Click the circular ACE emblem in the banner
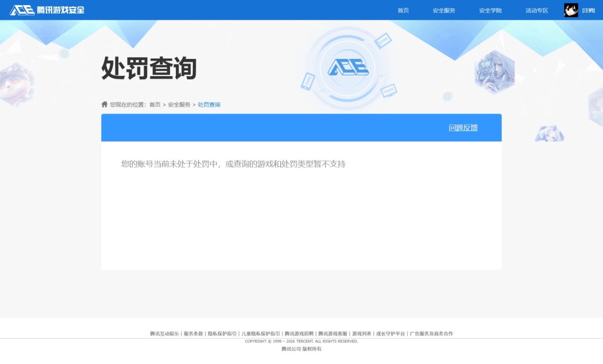The width and height of the screenshot is (603, 364). point(348,68)
